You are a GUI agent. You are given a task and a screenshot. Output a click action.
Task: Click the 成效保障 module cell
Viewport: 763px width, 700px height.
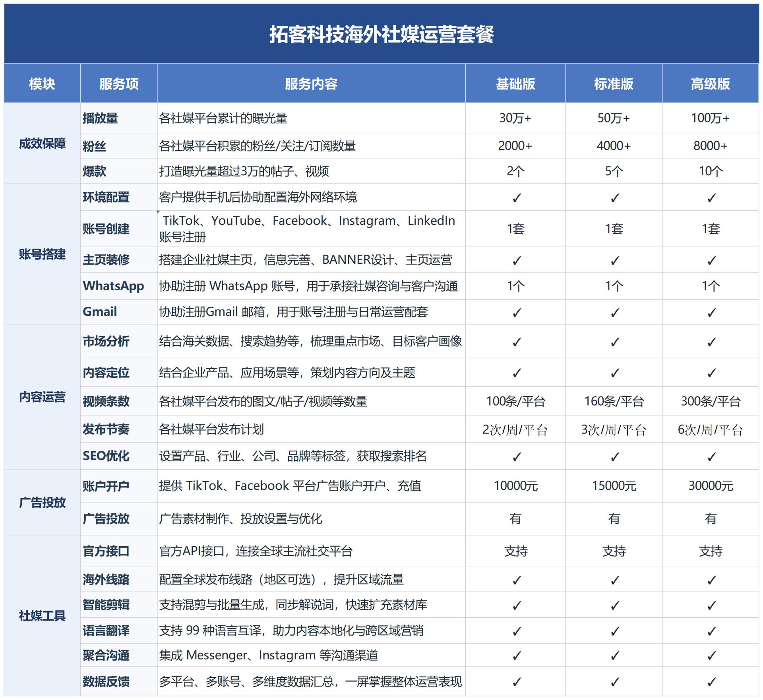[42, 143]
